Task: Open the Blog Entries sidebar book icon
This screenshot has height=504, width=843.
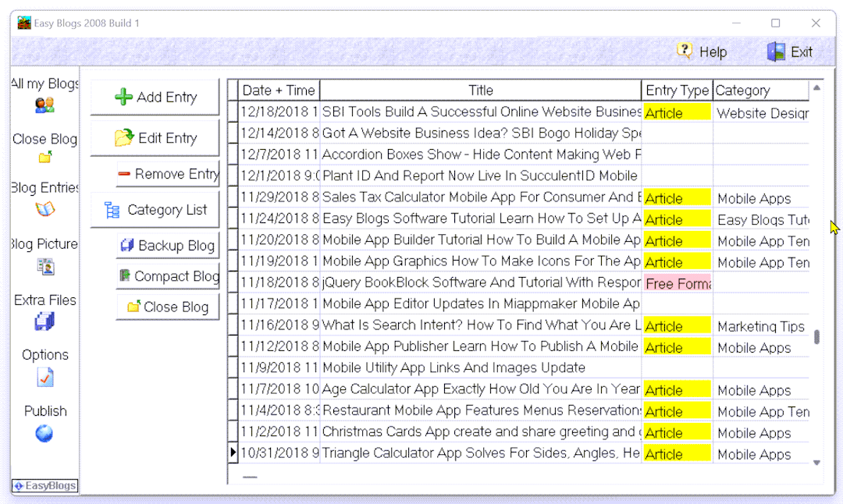Action: 45,208
